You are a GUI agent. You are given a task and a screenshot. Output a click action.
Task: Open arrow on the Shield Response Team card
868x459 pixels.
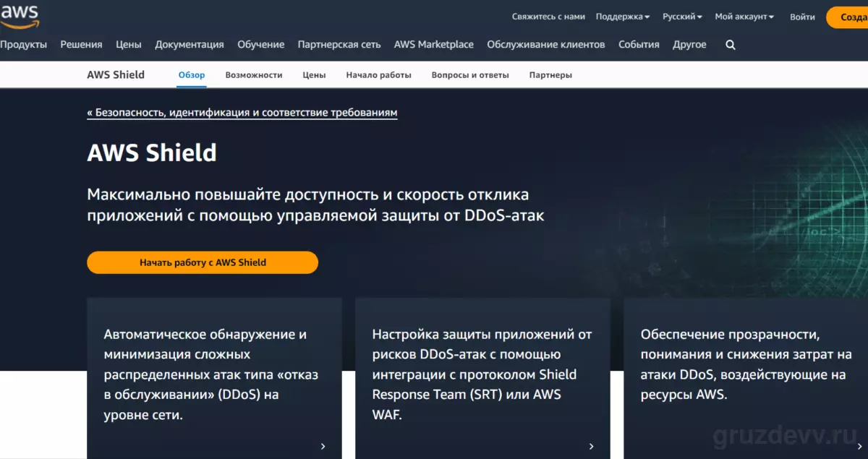(x=591, y=447)
